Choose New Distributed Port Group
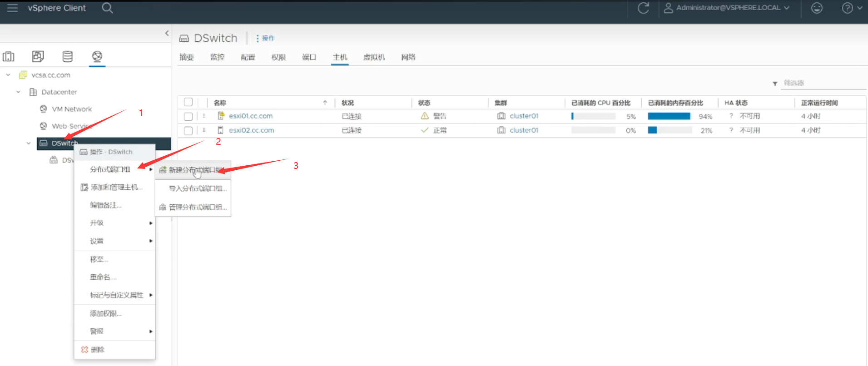Image resolution: width=868 pixels, height=366 pixels. (193, 170)
